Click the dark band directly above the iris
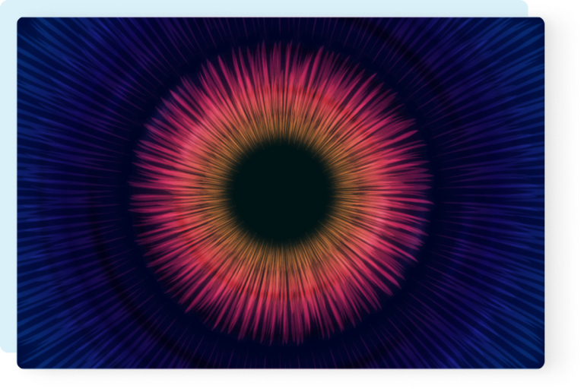 pos(281,34)
